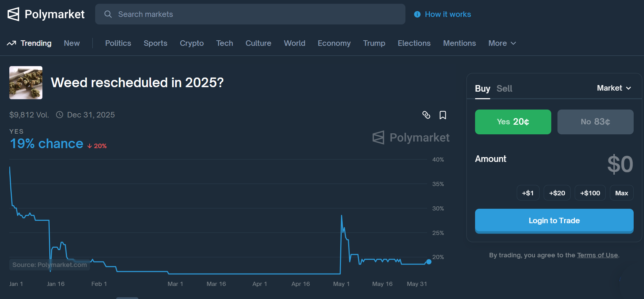Open the Tech category
Image resolution: width=644 pixels, height=299 pixels.
[x=225, y=43]
